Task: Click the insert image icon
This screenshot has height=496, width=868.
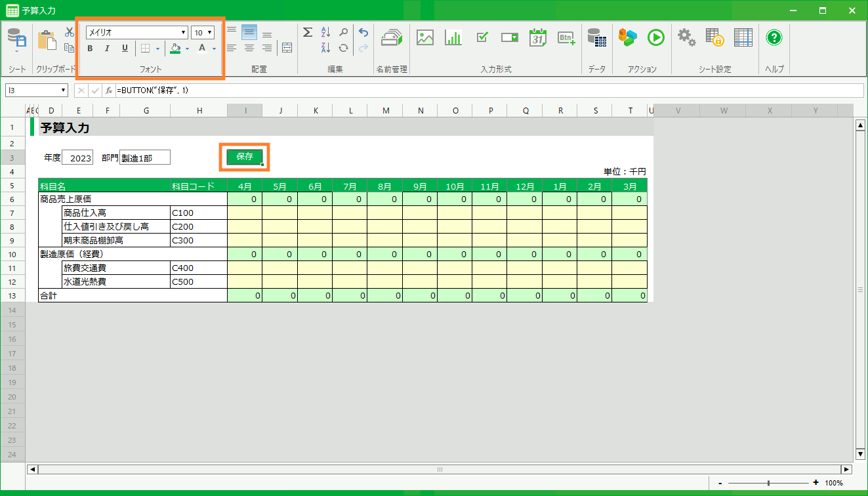Action: coord(425,37)
